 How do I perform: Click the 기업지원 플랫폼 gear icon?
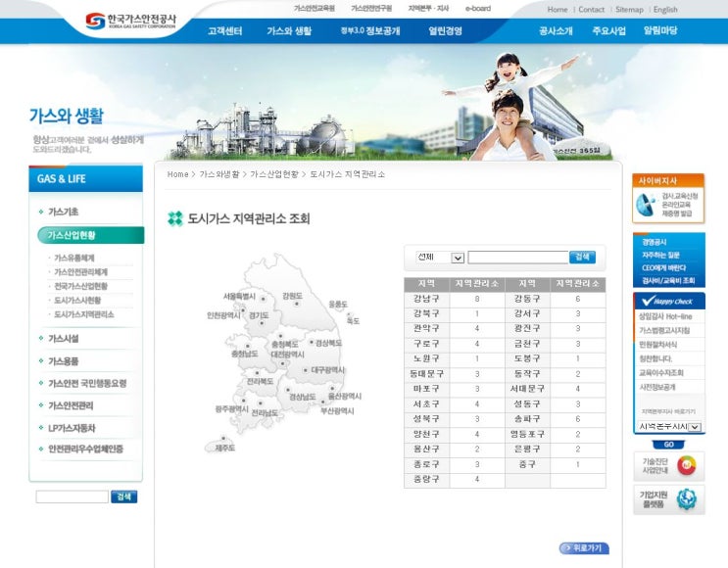click(x=687, y=499)
